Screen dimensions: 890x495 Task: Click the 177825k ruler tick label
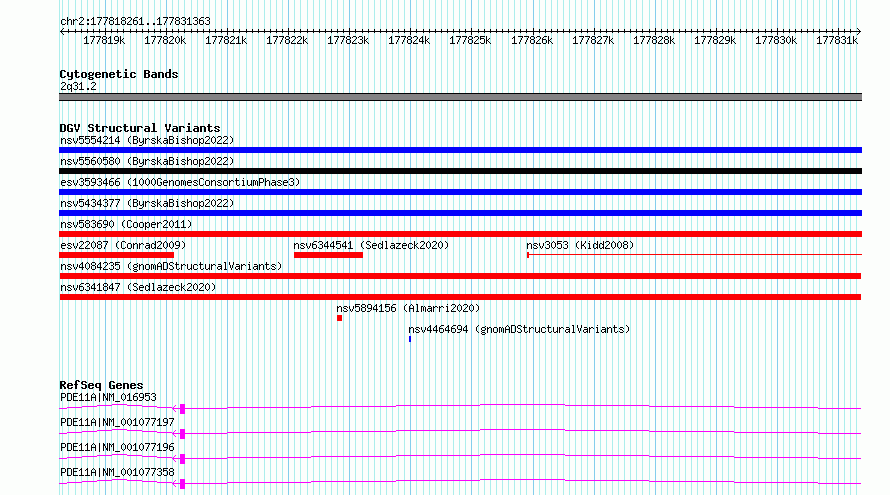point(470,41)
